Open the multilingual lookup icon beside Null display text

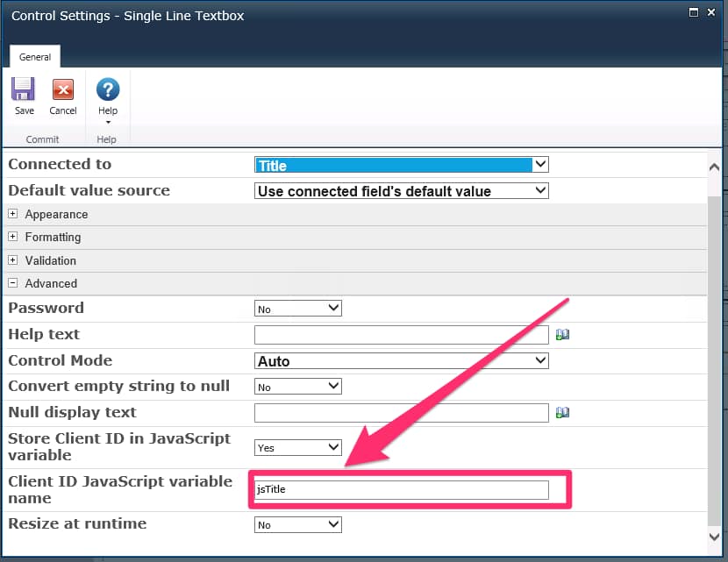562,412
